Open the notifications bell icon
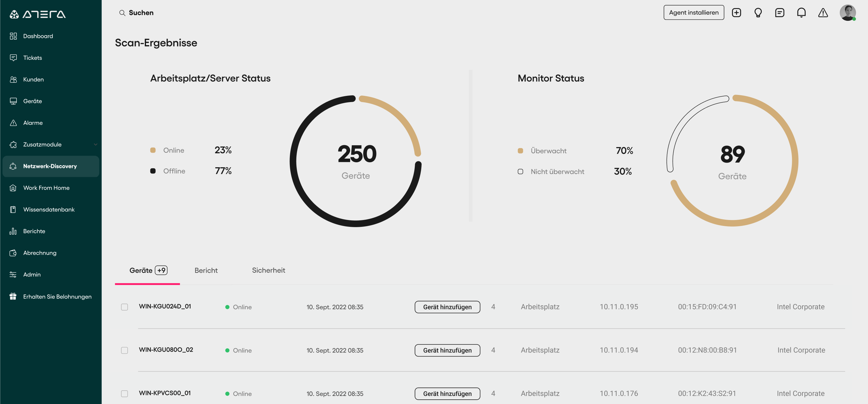This screenshot has height=404, width=868. coord(801,13)
